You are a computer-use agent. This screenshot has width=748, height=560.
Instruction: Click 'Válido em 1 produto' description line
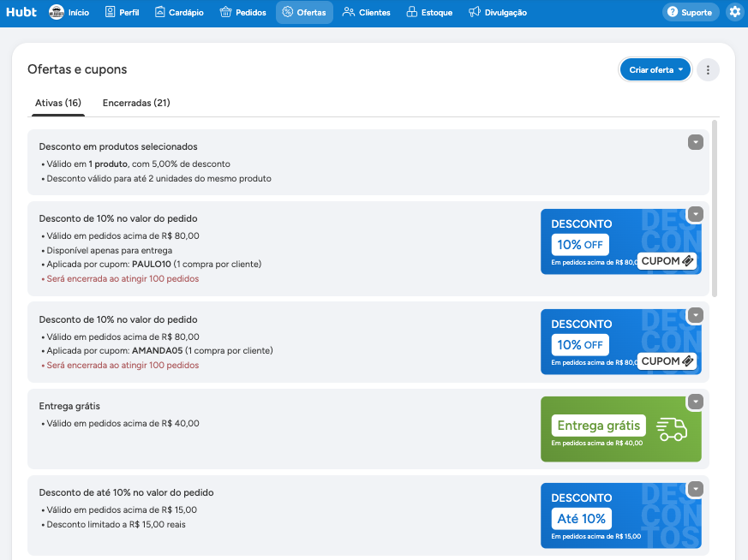(x=138, y=164)
